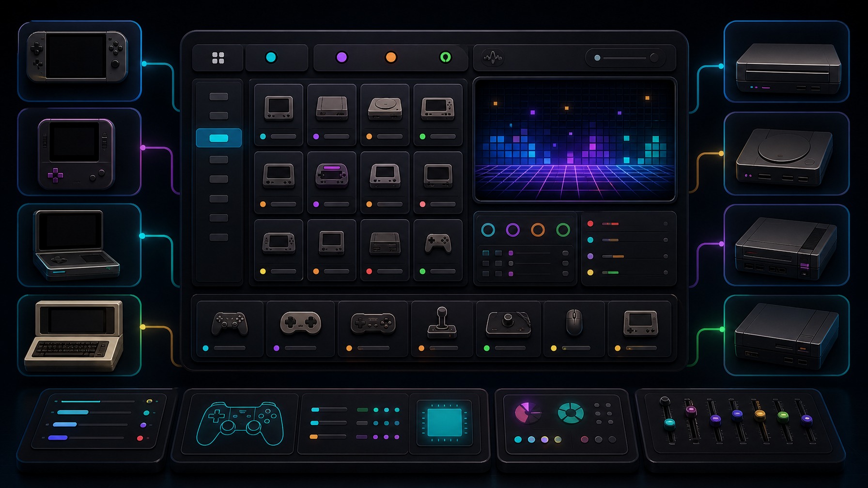This screenshot has height=488, width=868.
Task: Select the console with purple stripe in middle row
Action: tap(332, 183)
